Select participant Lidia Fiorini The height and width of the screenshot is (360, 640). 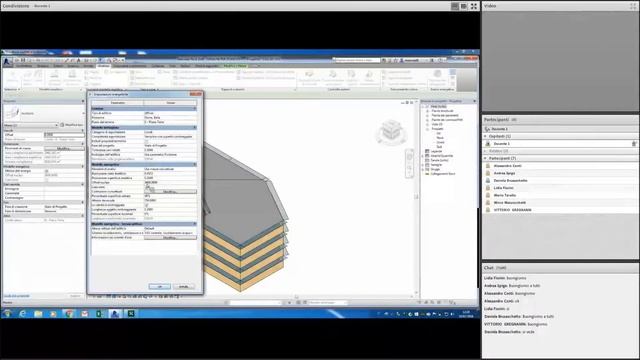[x=504, y=188]
